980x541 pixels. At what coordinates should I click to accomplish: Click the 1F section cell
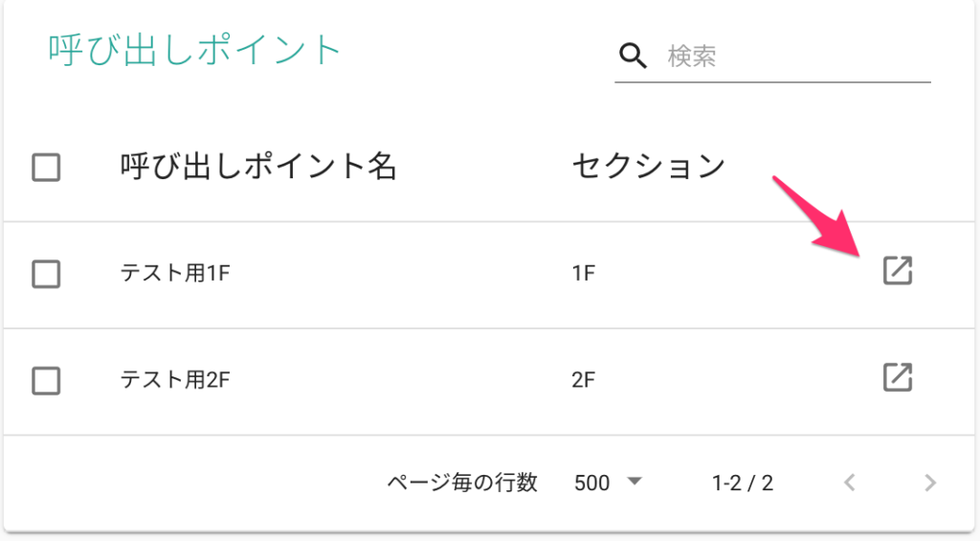pyautogui.click(x=583, y=273)
